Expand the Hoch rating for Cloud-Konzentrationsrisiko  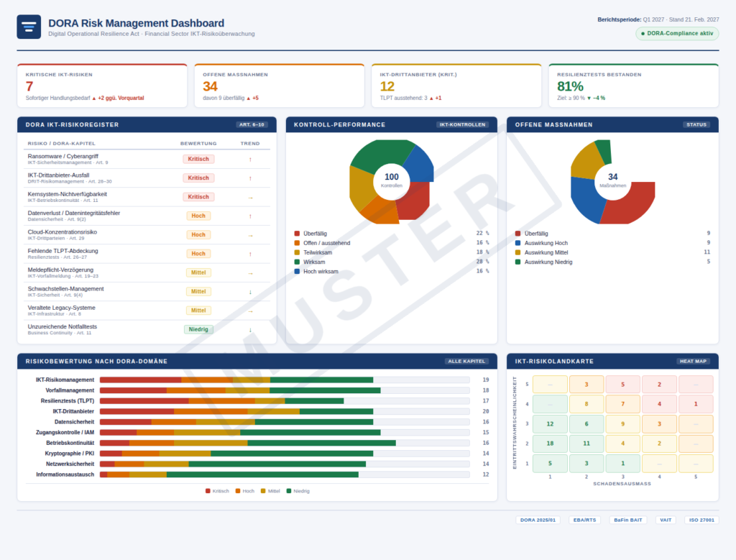(198, 234)
